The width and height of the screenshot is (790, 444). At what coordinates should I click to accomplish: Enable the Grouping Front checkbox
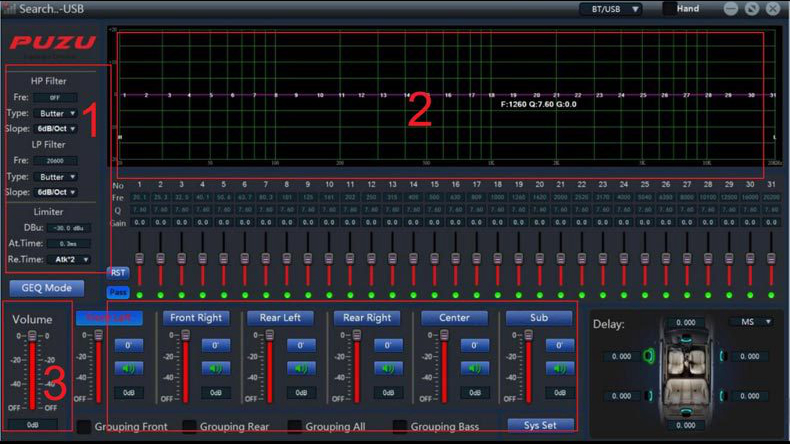tap(85, 427)
